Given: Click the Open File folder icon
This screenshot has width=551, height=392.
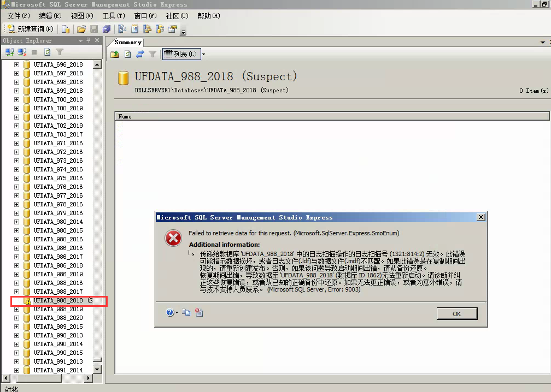Looking at the screenshot, I should point(81,29).
